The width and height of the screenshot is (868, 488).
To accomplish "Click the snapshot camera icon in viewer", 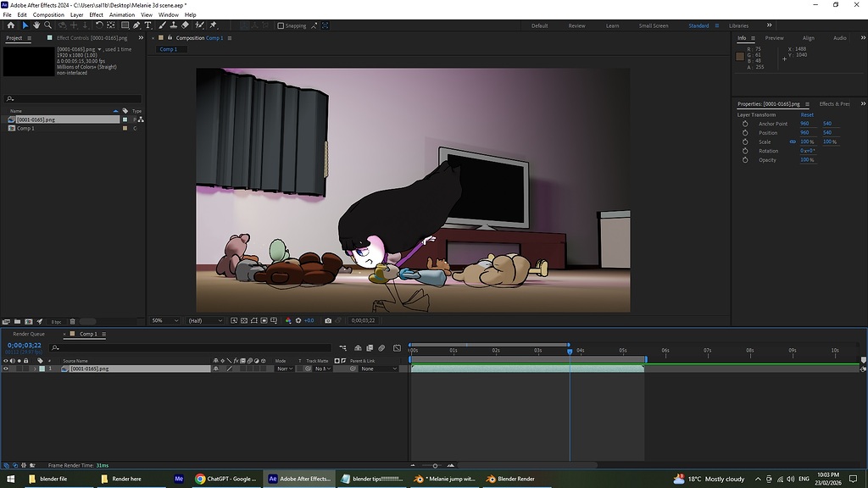I will pos(328,320).
